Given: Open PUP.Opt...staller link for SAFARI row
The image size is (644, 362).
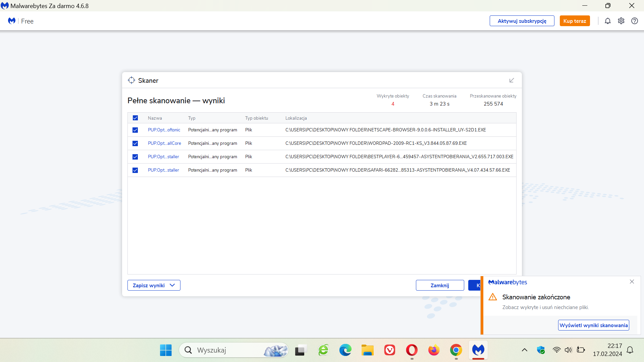Looking at the screenshot, I should pyautogui.click(x=163, y=170).
